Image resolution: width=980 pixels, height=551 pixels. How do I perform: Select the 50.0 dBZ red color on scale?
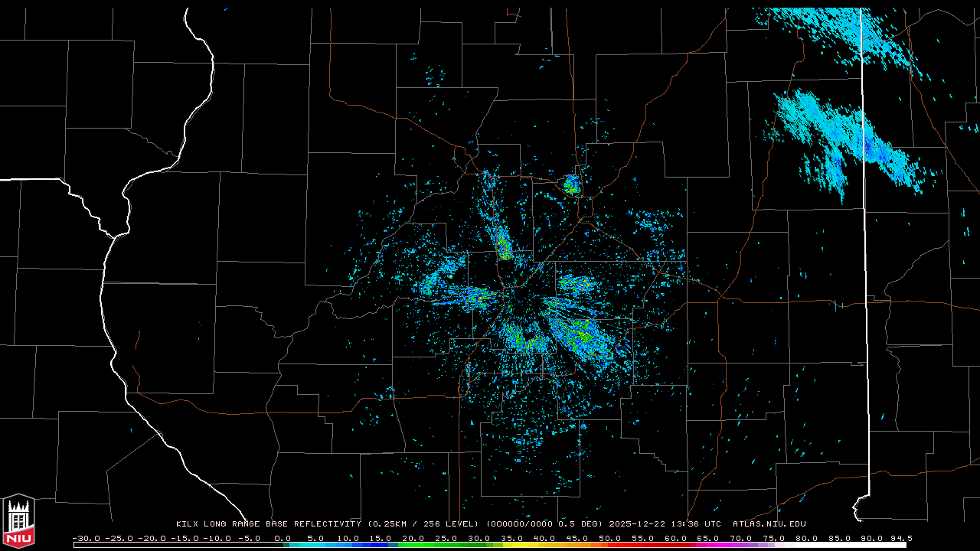tap(609, 545)
